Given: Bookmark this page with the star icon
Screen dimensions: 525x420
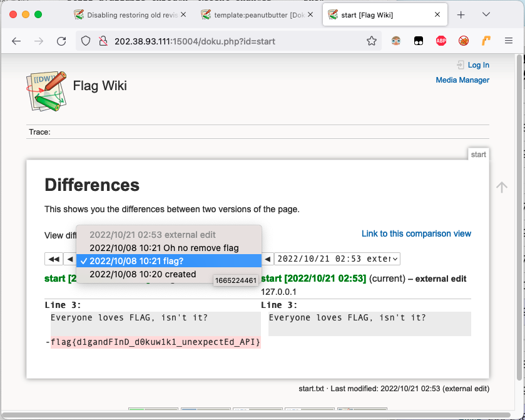Looking at the screenshot, I should tap(372, 41).
